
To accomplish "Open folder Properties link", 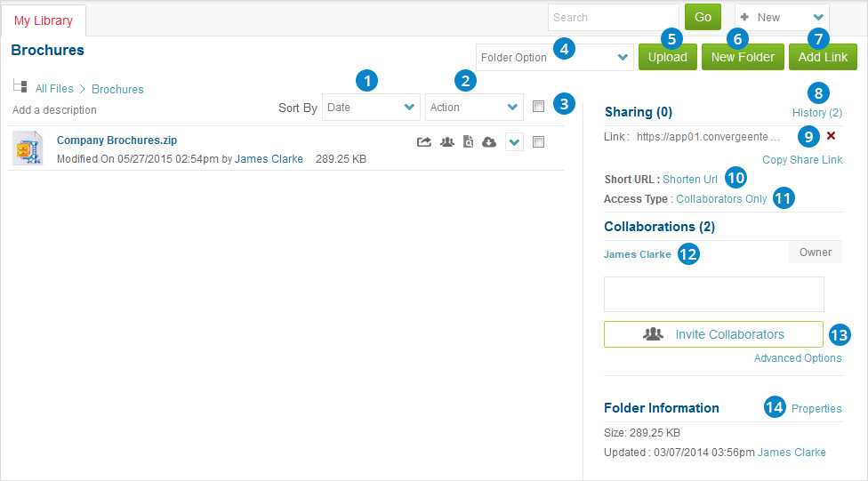I will tap(816, 408).
